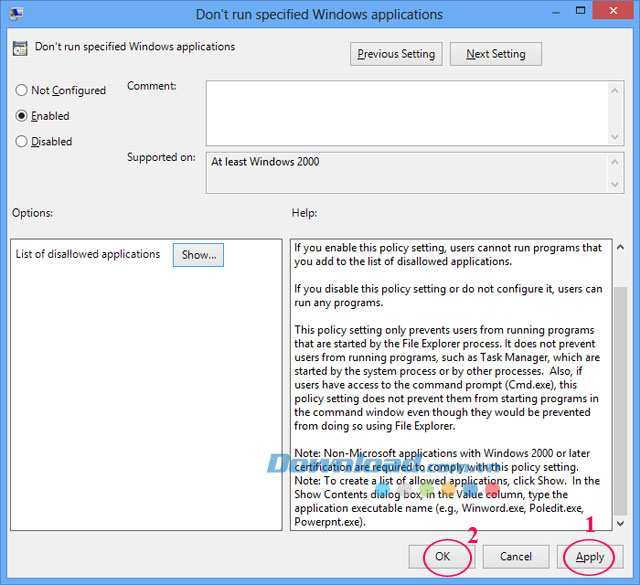Click the policy setting icon beside the heading
The width and height of the screenshot is (640, 585).
[20, 48]
